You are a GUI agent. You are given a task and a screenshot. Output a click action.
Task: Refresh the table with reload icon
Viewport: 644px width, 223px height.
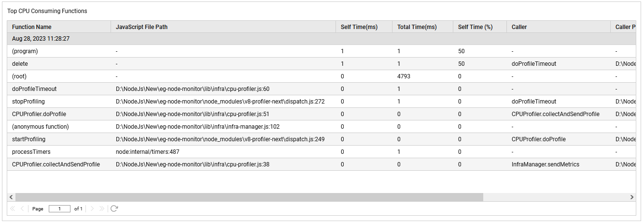(114, 208)
